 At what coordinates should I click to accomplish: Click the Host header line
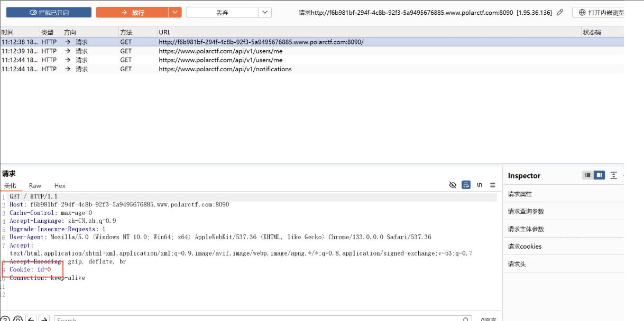119,205
